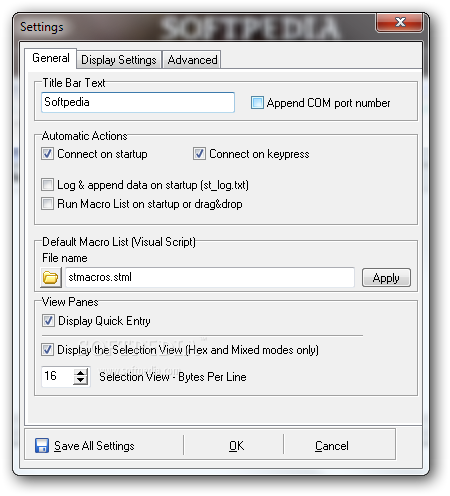Click the stmacros.stml file name field
This screenshot has width=450, height=496.
coord(210,277)
